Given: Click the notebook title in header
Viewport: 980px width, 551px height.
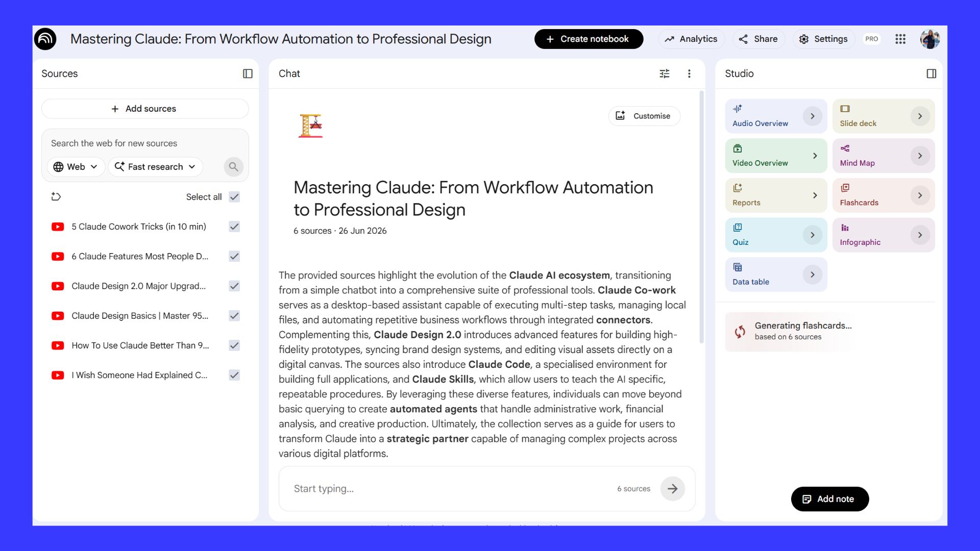Looking at the screenshot, I should click(281, 39).
